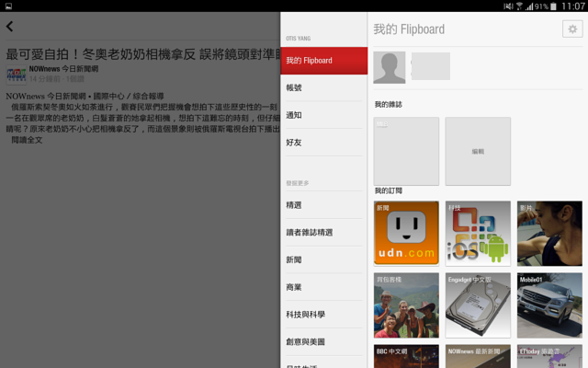Screen dimensions: 588x368
Task: Open 讀者雜誌精選 menu item
Action: [324, 233]
